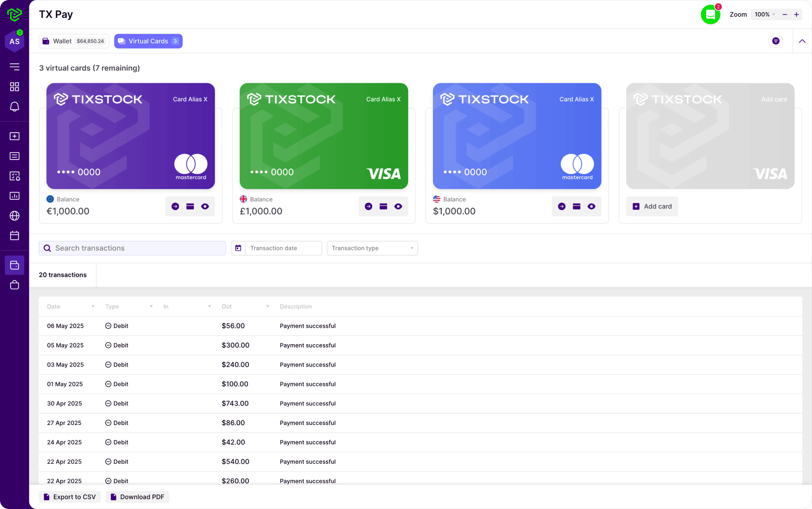This screenshot has width=812, height=509.
Task: Open the globe icon in sidebar
Action: pos(15,216)
